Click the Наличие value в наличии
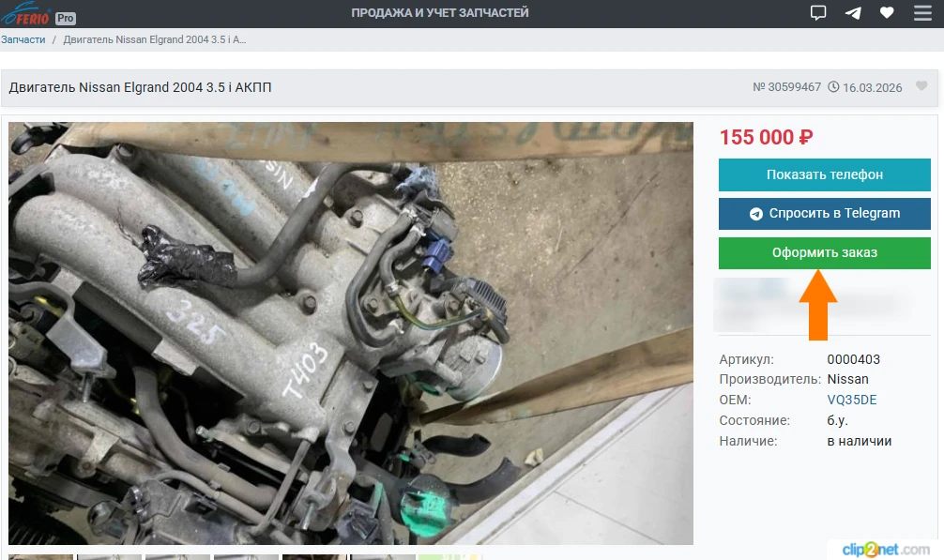Image resolution: width=944 pixels, height=560 pixels. (x=860, y=442)
